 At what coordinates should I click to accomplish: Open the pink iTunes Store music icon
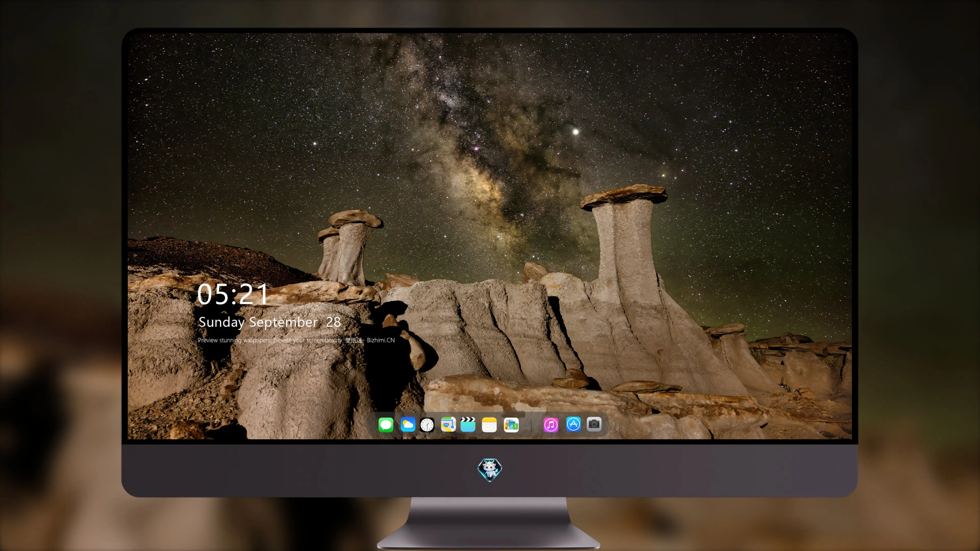point(551,425)
